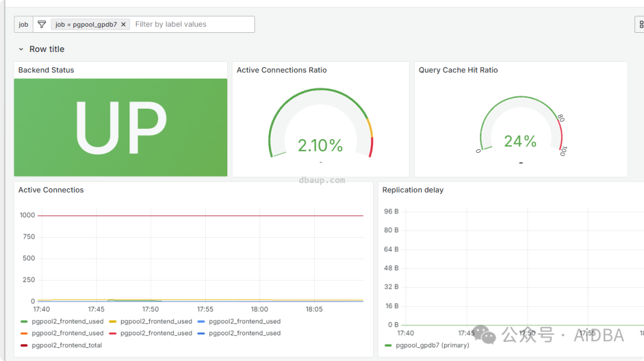Click the orange pgpool2_frontend_used color swatch

click(x=24, y=333)
